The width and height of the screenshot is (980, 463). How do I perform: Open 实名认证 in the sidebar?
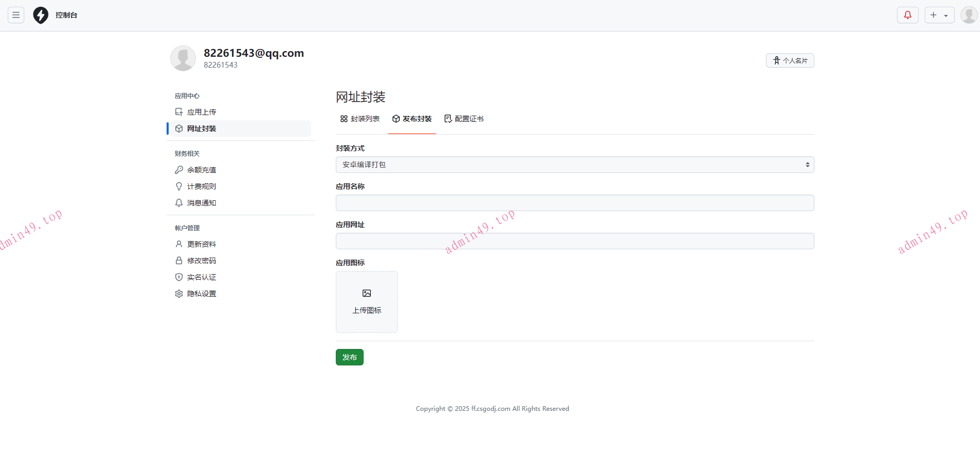201,277
